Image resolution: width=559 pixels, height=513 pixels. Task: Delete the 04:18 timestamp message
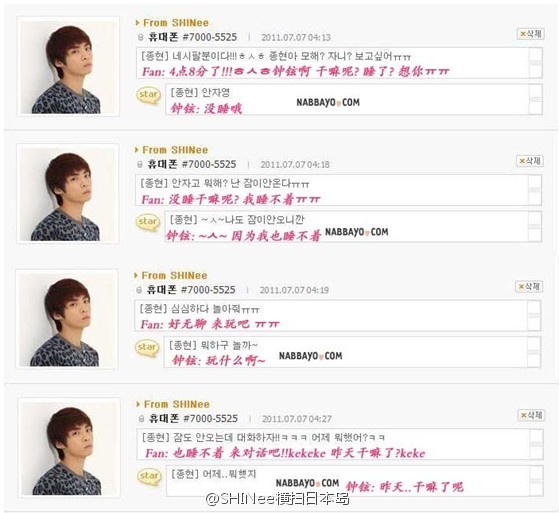[530, 161]
